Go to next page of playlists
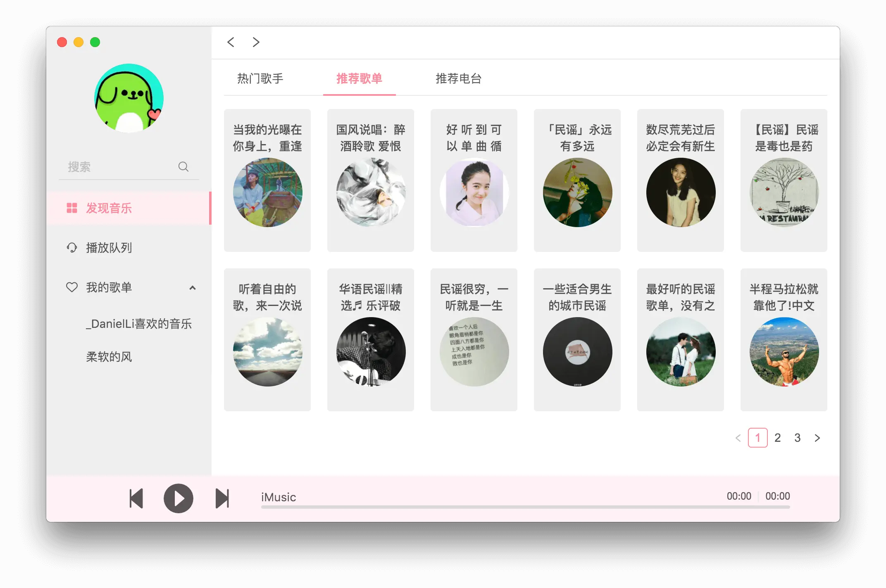The width and height of the screenshot is (886, 588). (x=817, y=438)
